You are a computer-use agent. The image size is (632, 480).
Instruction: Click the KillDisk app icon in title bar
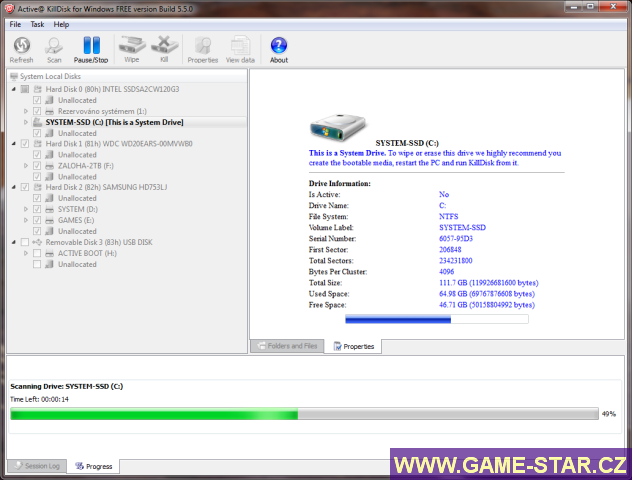pos(9,8)
